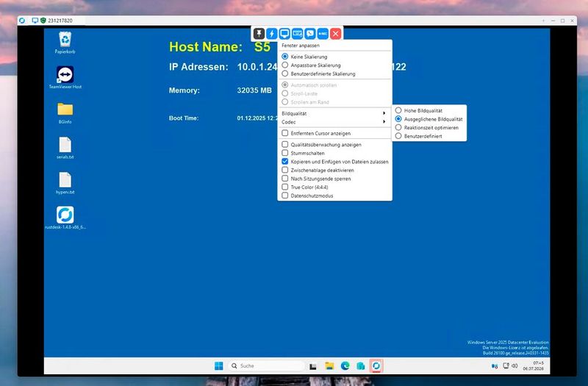Click the RustDesk icon in remote taskbar
Image resolution: width=588 pixels, height=386 pixels.
coord(376,365)
